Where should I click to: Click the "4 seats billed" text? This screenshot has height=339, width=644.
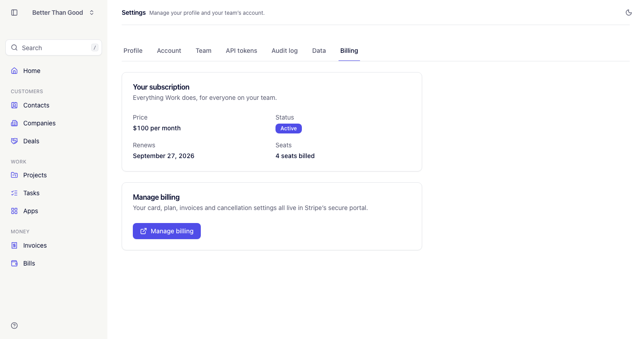coord(295,156)
